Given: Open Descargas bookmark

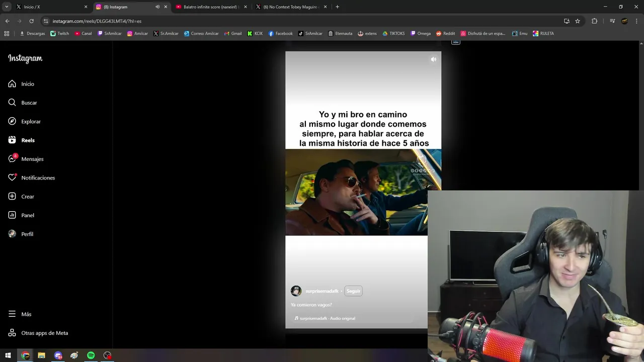Looking at the screenshot, I should click(x=33, y=34).
